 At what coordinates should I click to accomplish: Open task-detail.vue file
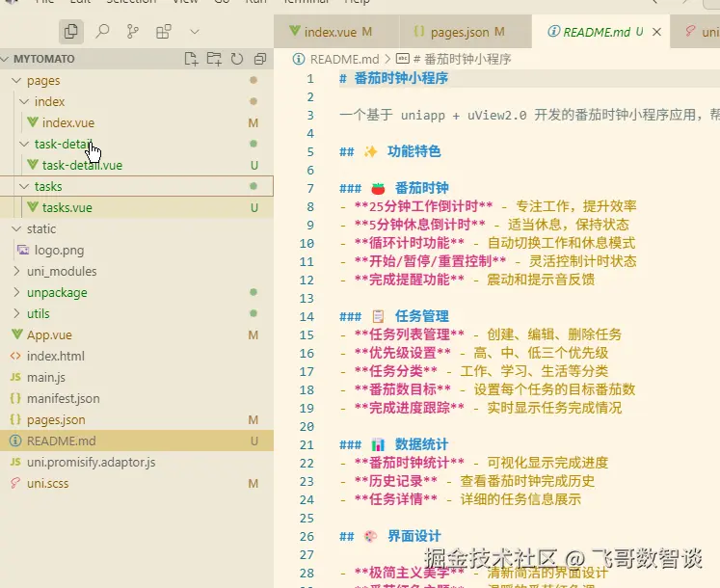82,165
